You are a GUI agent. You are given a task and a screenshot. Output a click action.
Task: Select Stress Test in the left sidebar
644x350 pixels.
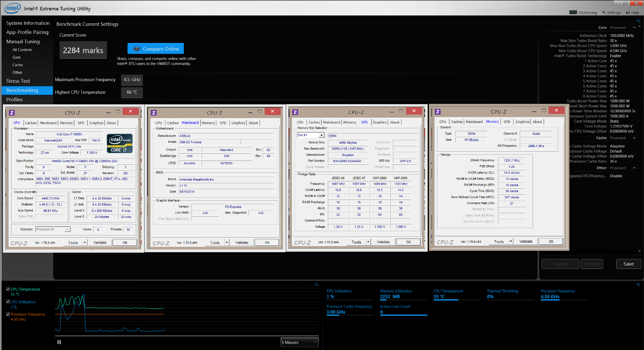coord(18,81)
